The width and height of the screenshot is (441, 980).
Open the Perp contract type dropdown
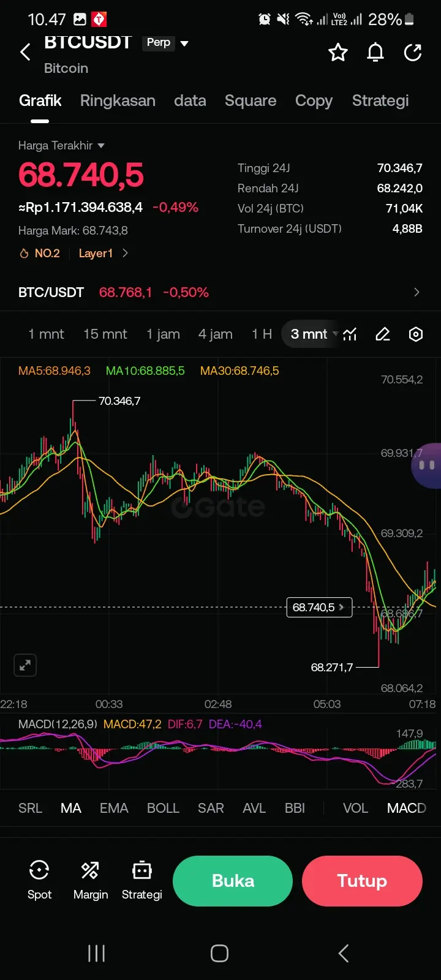(166, 43)
